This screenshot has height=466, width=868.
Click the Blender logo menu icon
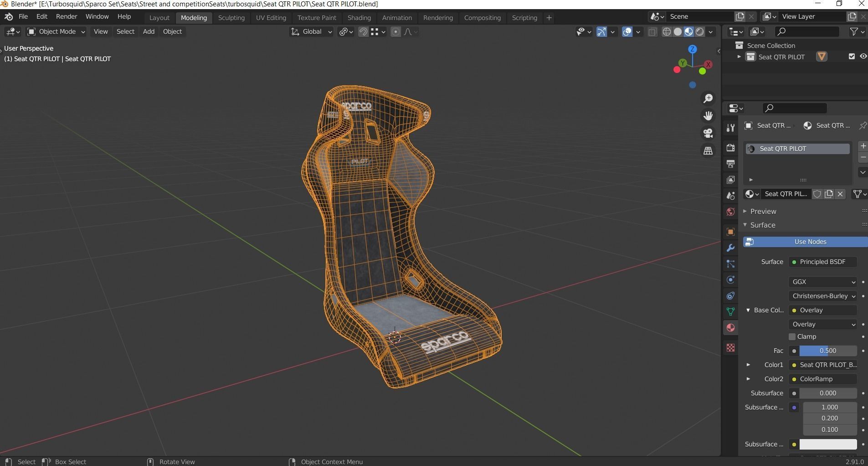[9, 17]
